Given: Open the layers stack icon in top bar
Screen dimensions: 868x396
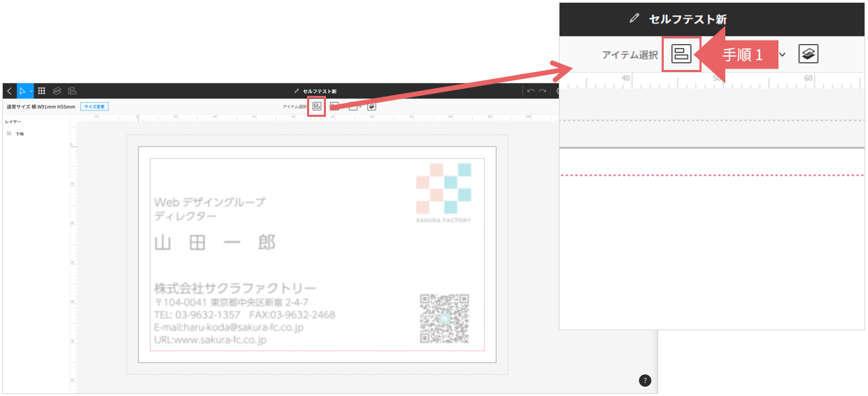Looking at the screenshot, I should click(57, 91).
